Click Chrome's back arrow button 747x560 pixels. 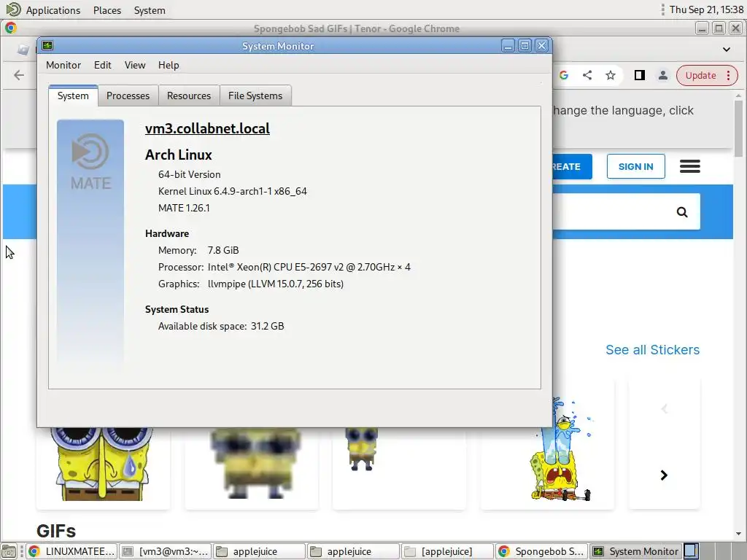(19, 75)
